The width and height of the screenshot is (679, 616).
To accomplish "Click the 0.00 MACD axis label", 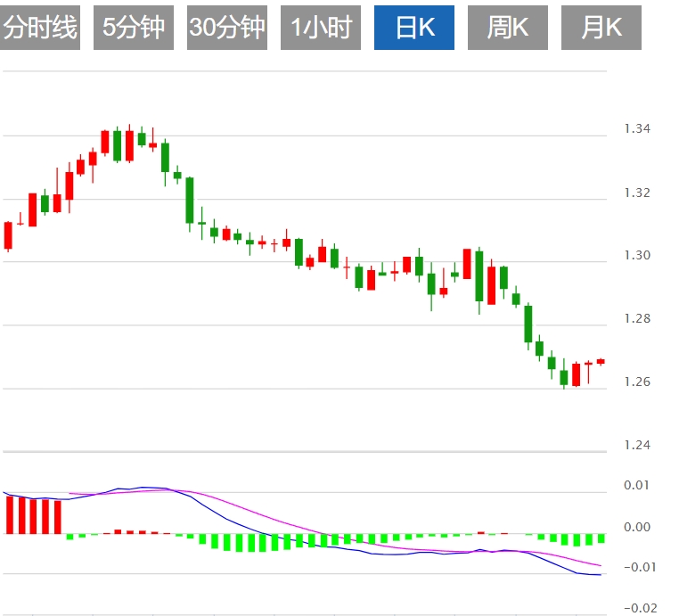I will click(637, 527).
